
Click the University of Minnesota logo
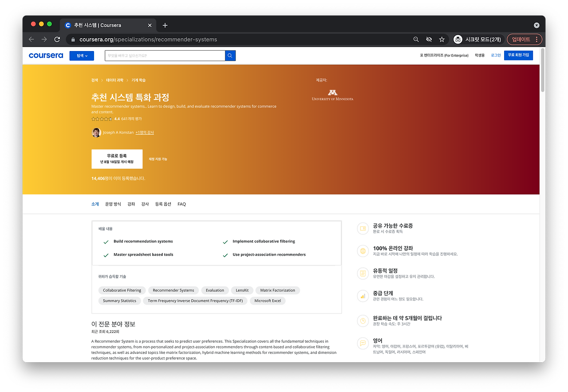pyautogui.click(x=333, y=95)
